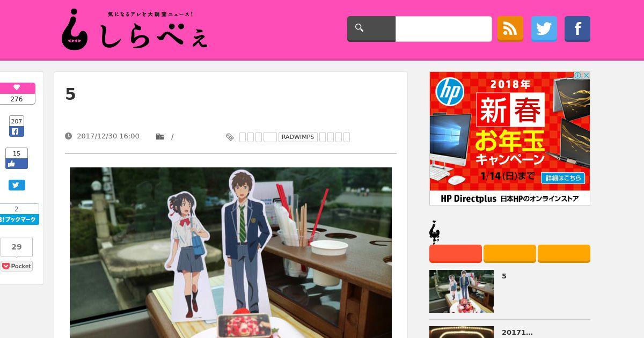Click the clock icon beside the date
This screenshot has width=644, height=338.
pyautogui.click(x=68, y=136)
